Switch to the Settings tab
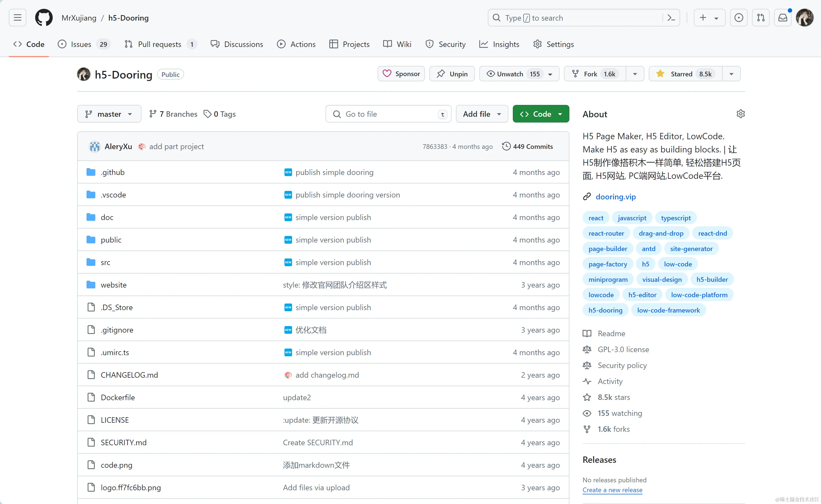 point(554,44)
